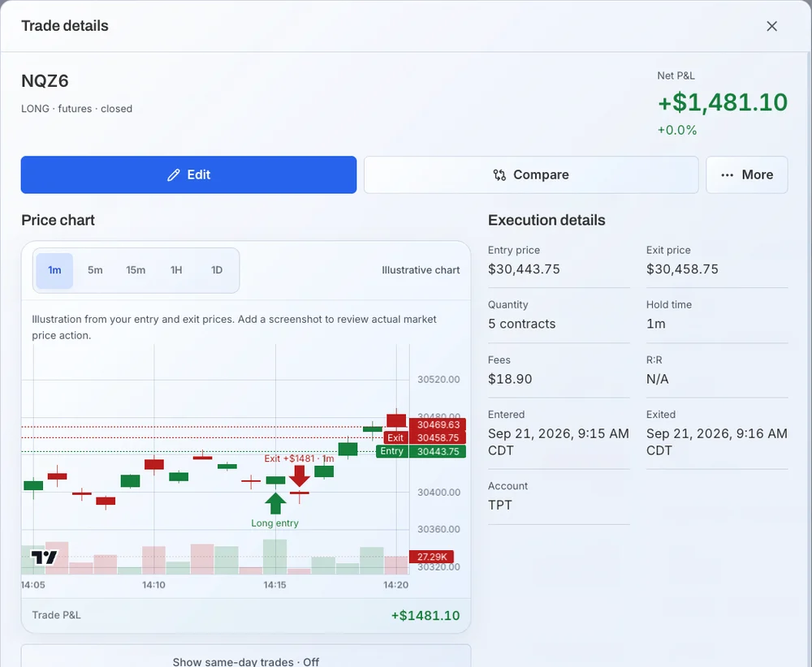Click the 30469.63 current price tag

click(438, 425)
